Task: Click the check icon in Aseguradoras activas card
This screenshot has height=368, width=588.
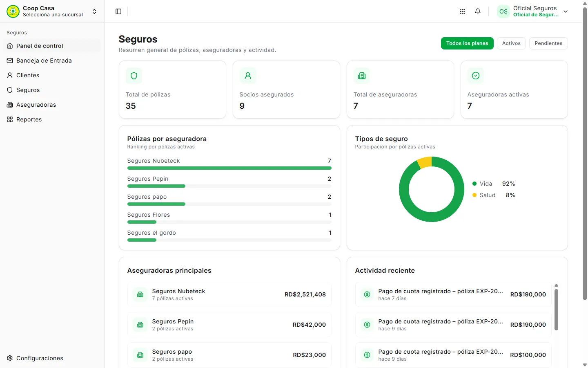Action: (x=476, y=76)
